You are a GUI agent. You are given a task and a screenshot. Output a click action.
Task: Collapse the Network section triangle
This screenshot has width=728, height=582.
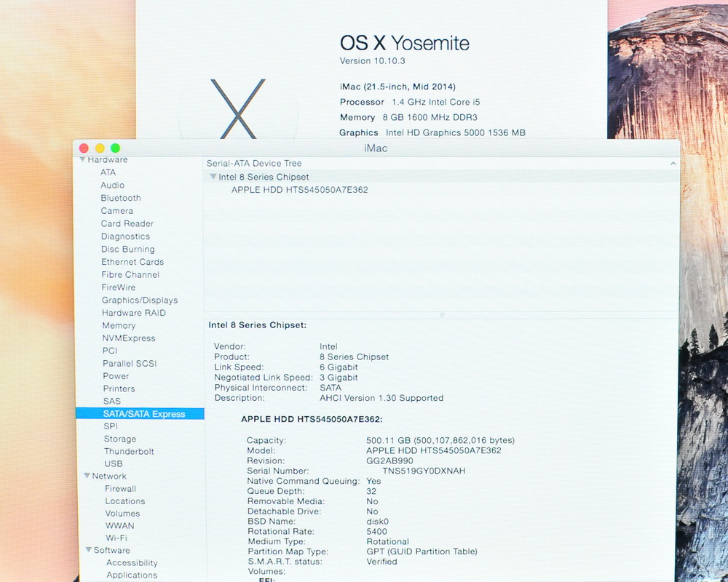[x=87, y=476]
